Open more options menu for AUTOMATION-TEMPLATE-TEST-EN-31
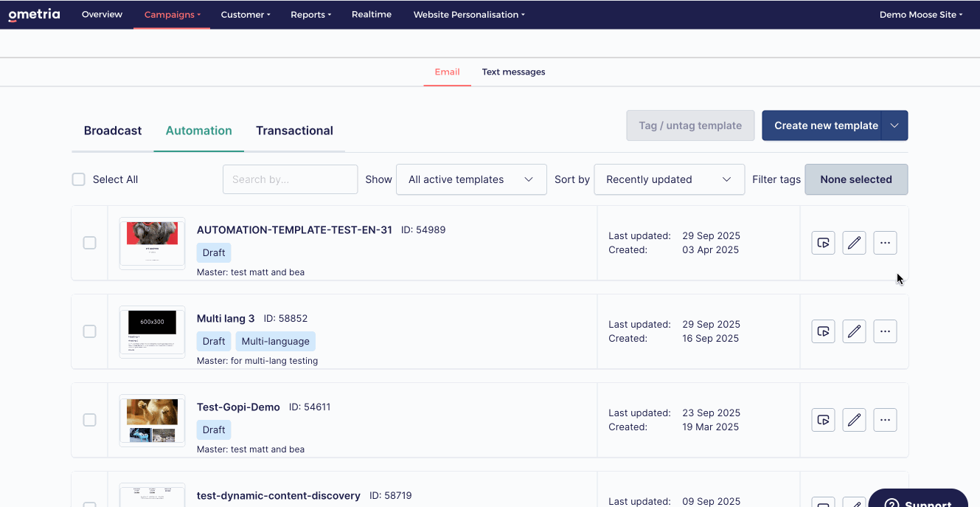 (x=885, y=243)
